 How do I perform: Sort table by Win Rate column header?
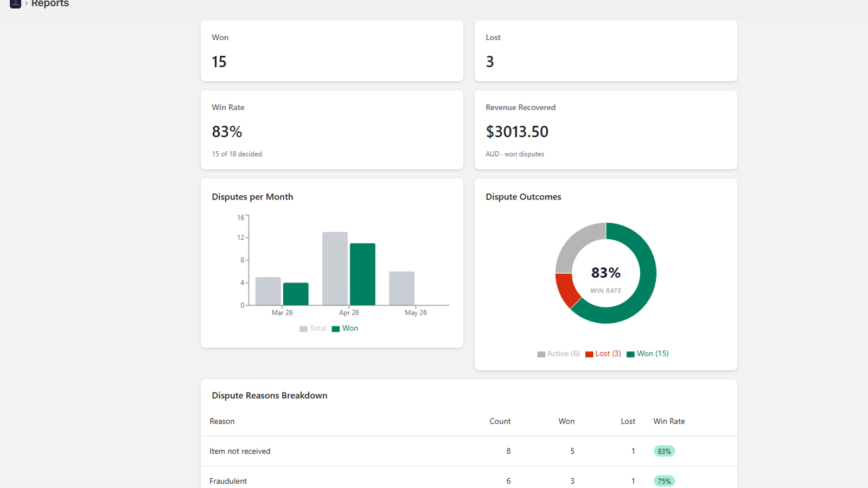(x=669, y=421)
